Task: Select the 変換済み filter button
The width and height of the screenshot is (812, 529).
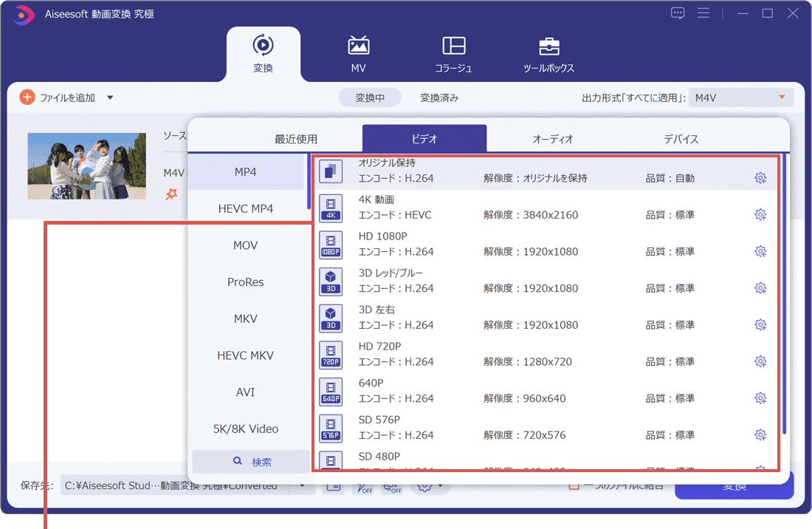Action: click(439, 98)
